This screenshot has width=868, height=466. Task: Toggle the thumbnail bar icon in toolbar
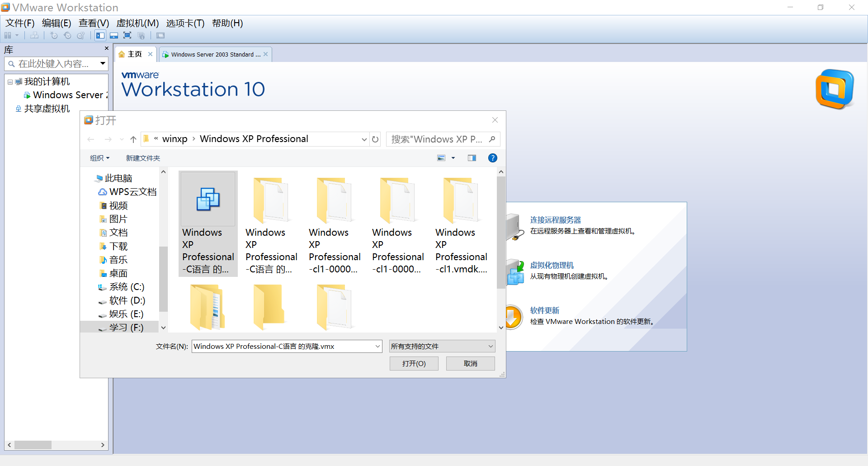pyautogui.click(x=114, y=36)
